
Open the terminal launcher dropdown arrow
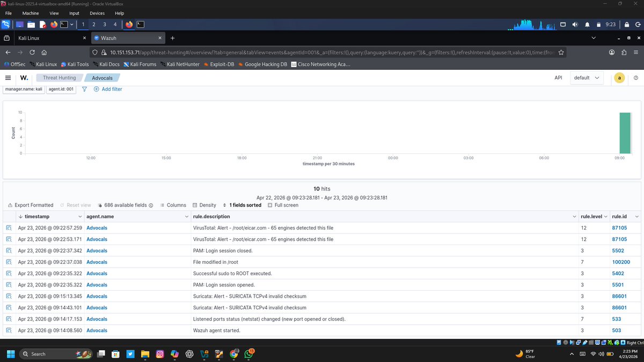pos(72,24)
